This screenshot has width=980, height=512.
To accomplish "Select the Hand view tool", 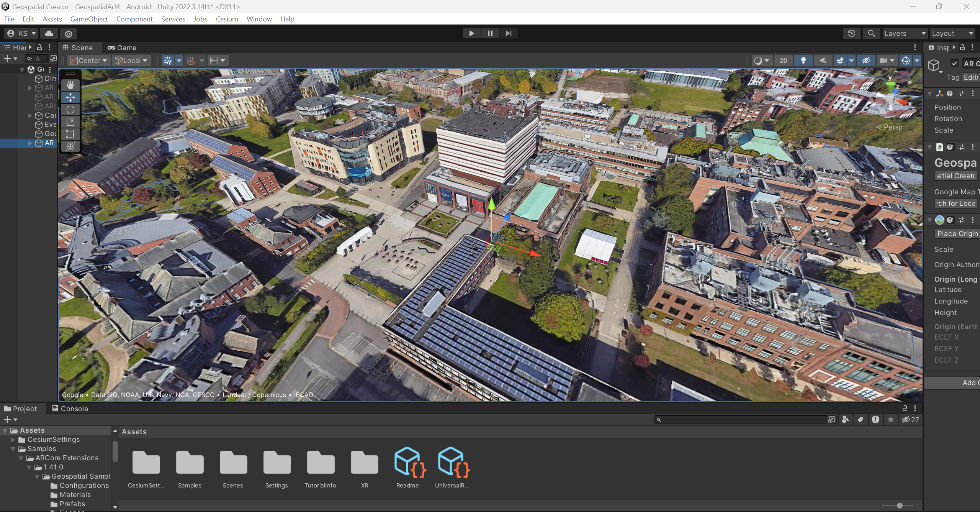I will click(70, 85).
